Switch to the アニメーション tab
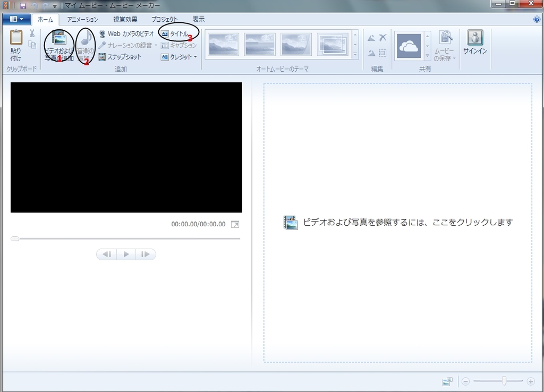 click(82, 19)
